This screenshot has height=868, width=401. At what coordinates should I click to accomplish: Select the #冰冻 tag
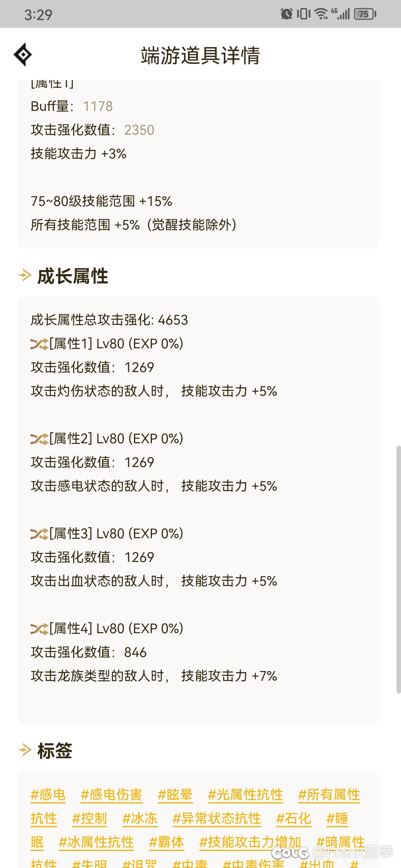click(140, 818)
